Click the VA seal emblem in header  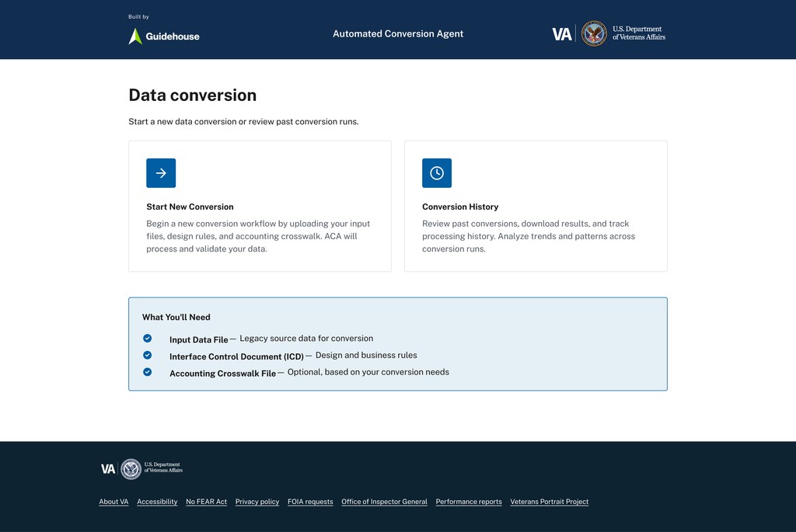pos(594,33)
